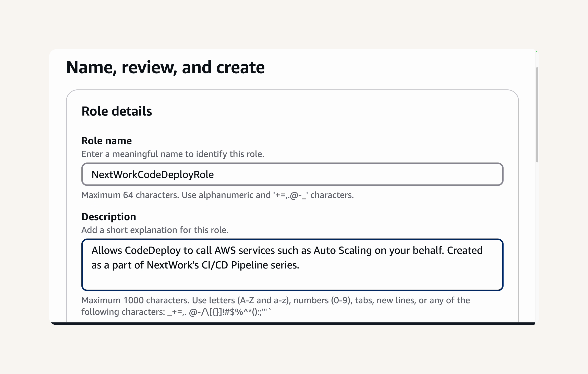Screen dimensions: 588x374
Task: Click the 'Role details' section heading
Action: pos(117,111)
